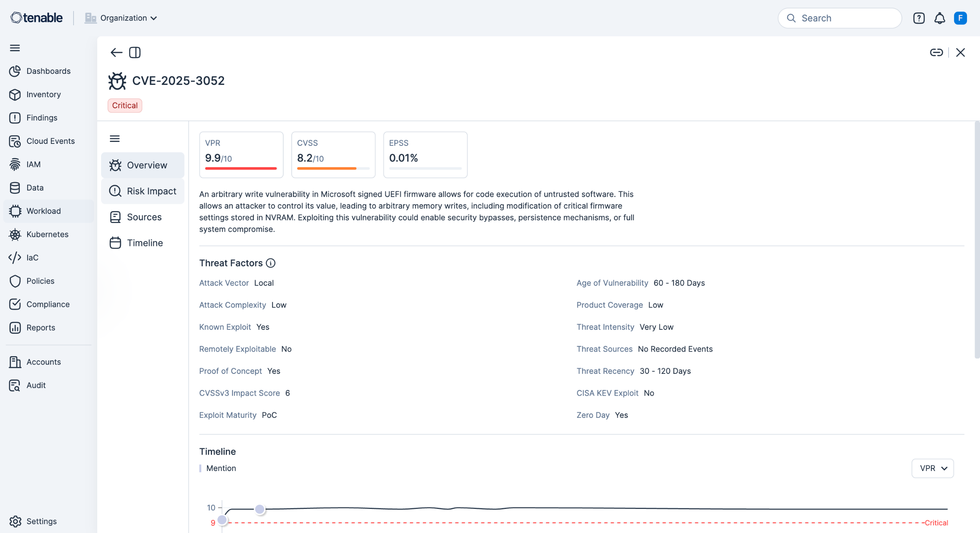Toggle the split panel view icon
This screenshot has width=980, height=533.
pos(135,52)
